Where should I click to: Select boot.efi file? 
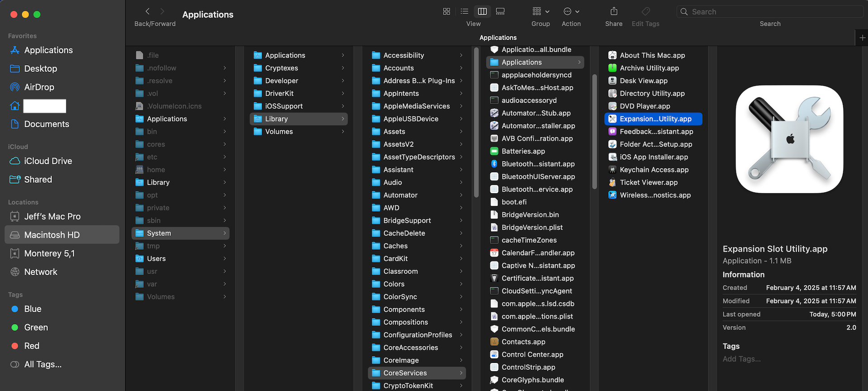click(x=535, y=202)
